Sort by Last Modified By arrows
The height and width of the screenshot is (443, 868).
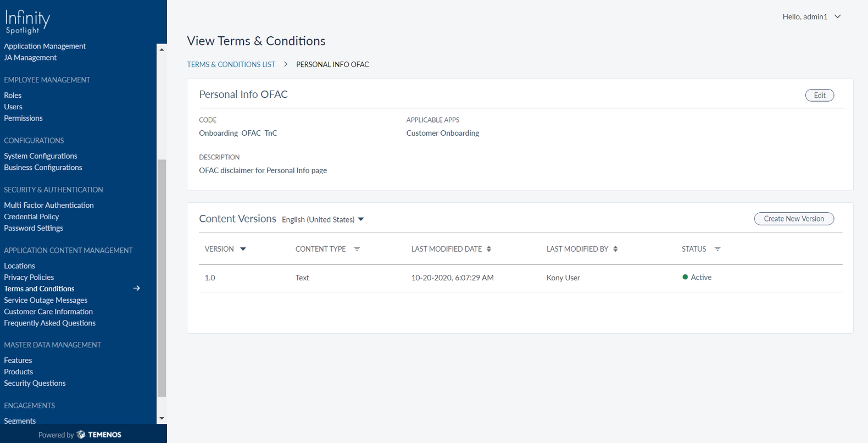[615, 249]
